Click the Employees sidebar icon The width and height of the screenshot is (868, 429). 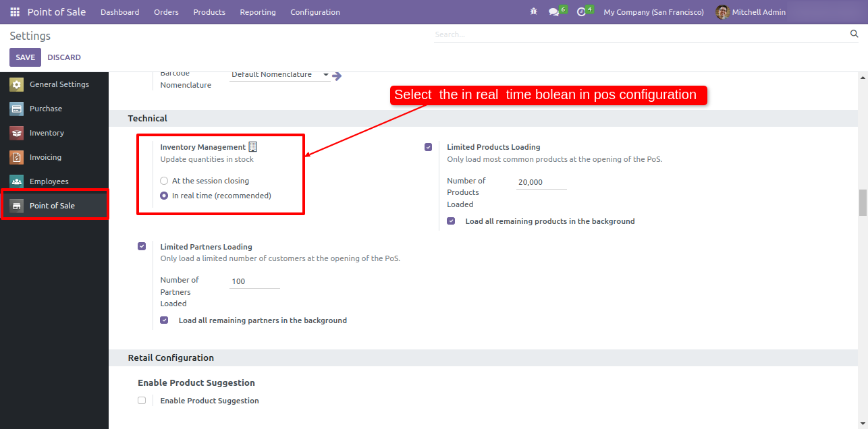click(16, 181)
